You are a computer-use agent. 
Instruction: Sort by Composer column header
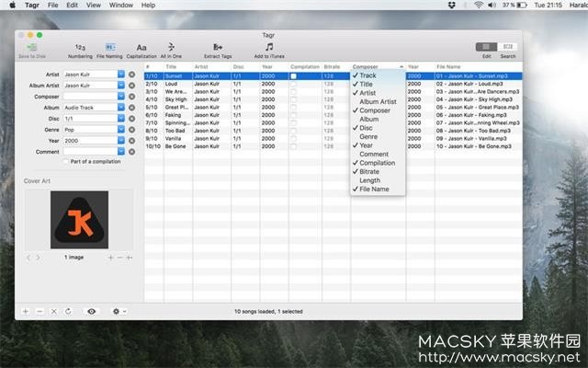[378, 67]
